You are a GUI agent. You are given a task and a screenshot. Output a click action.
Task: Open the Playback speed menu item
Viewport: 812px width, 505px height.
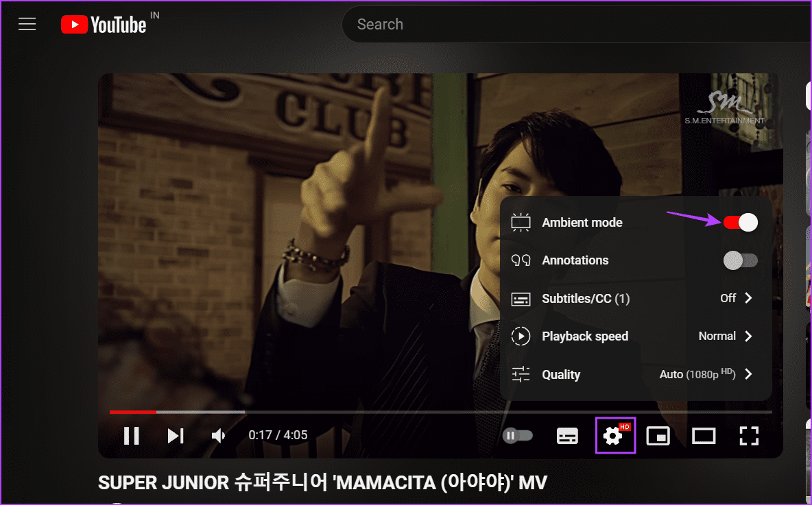(636, 336)
